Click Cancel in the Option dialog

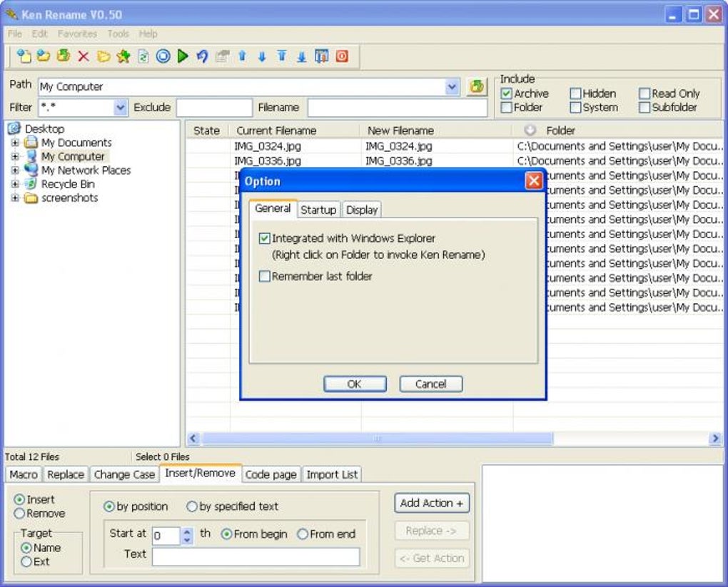(x=431, y=384)
